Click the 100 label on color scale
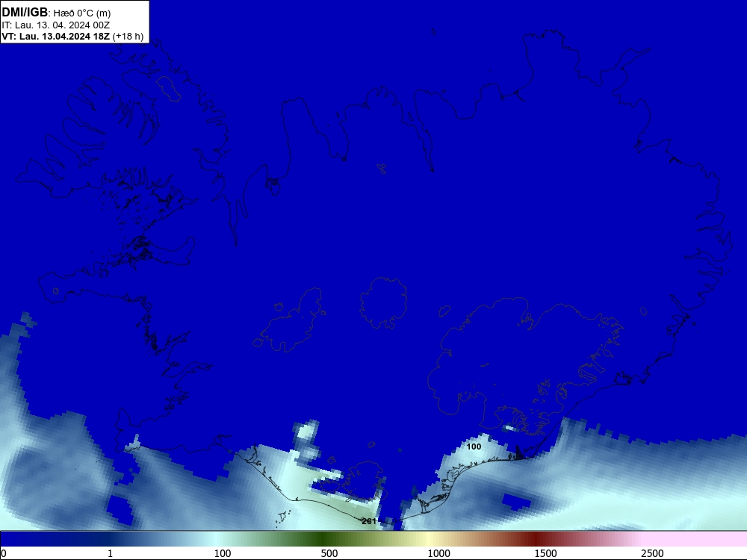747x560 pixels. (223, 553)
